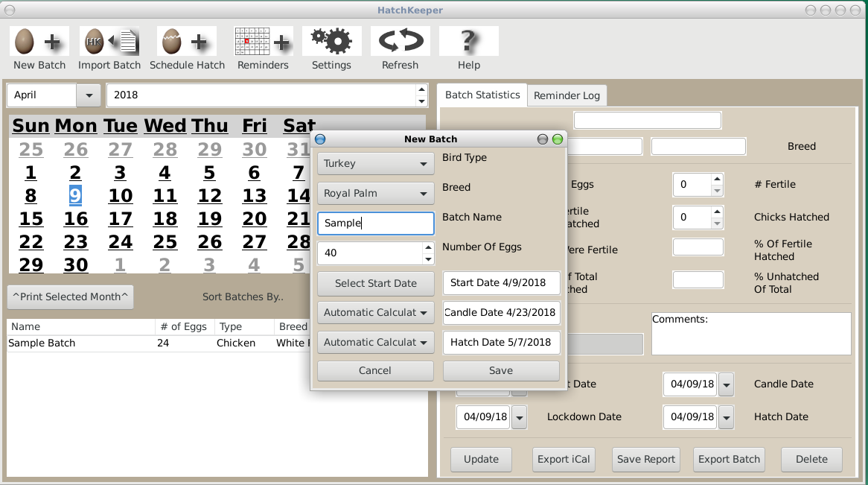The image size is (868, 485).
Task: Refresh the app with the arrows icon
Action: [400, 41]
